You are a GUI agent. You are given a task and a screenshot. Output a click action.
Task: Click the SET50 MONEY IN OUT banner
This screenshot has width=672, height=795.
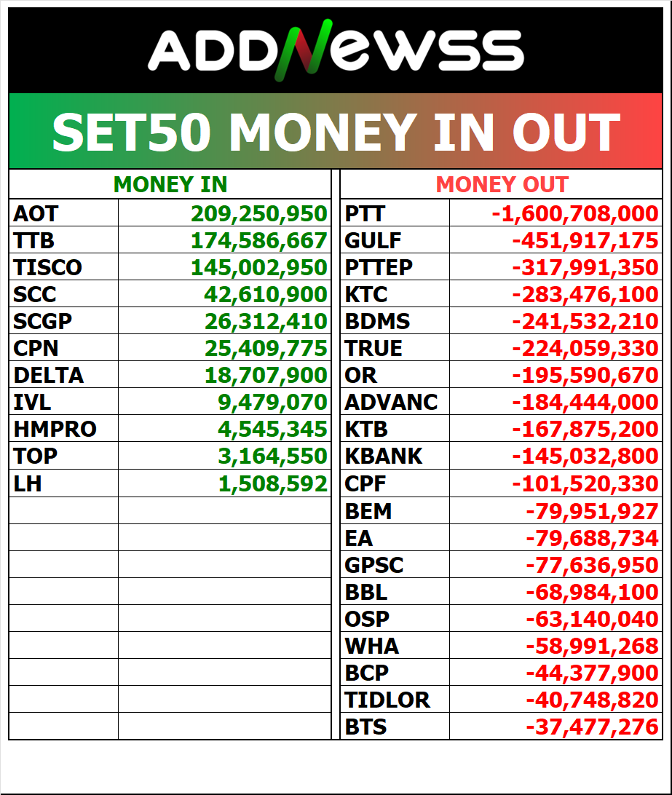336,132
